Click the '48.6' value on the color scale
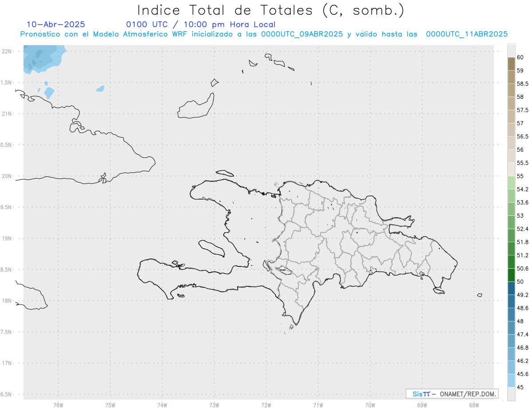 click(522, 308)
